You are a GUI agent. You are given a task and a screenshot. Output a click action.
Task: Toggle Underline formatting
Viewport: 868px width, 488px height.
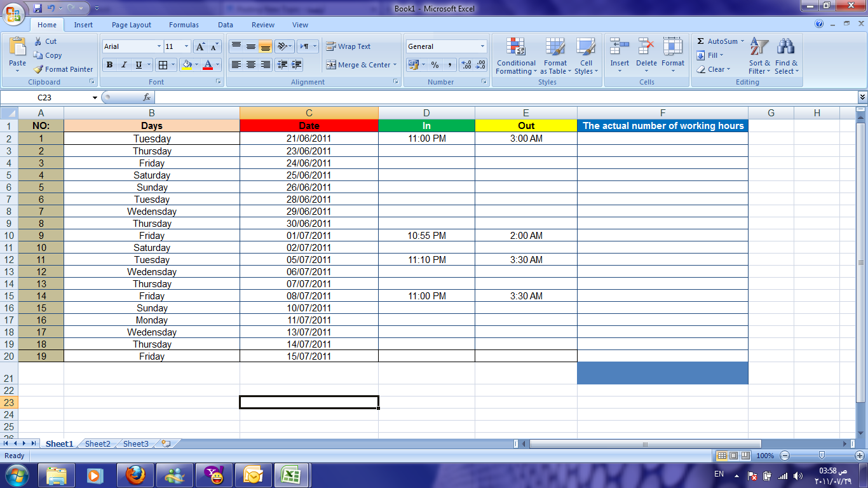[x=139, y=65]
